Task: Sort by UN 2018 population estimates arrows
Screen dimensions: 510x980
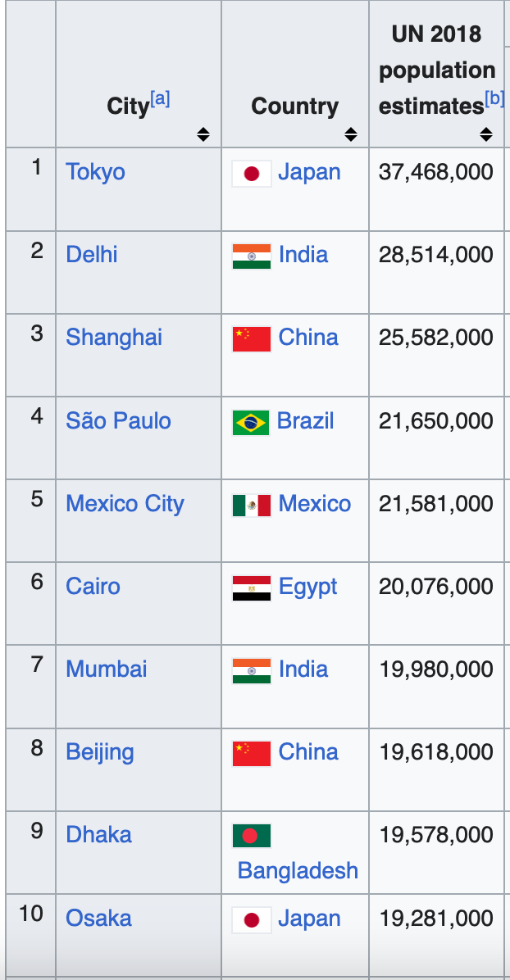Action: [486, 134]
